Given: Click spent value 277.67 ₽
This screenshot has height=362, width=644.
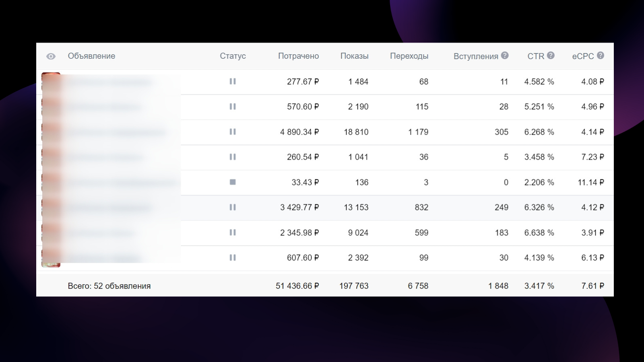Looking at the screenshot, I should 303,82.
